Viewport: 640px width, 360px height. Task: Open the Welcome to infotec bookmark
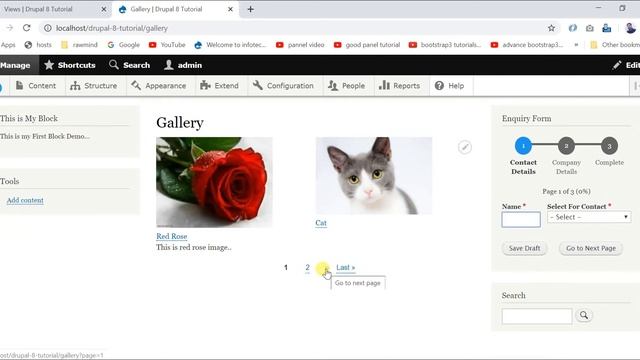click(x=230, y=45)
